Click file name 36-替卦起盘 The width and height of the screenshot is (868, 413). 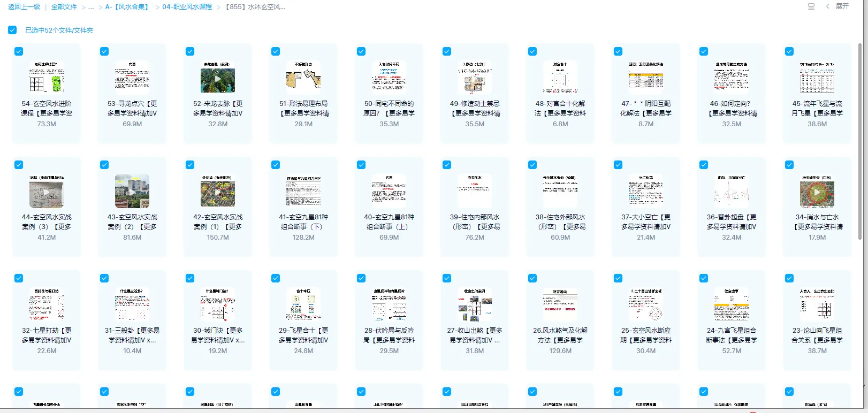coord(732,222)
